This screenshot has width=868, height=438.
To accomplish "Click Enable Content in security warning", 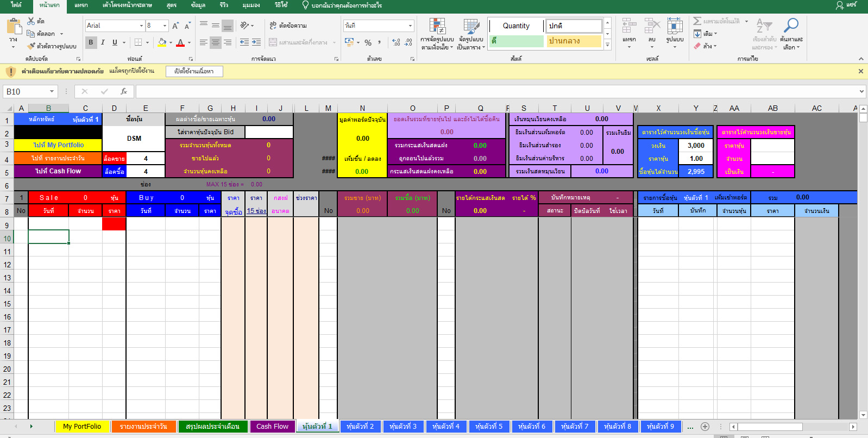I will [194, 71].
